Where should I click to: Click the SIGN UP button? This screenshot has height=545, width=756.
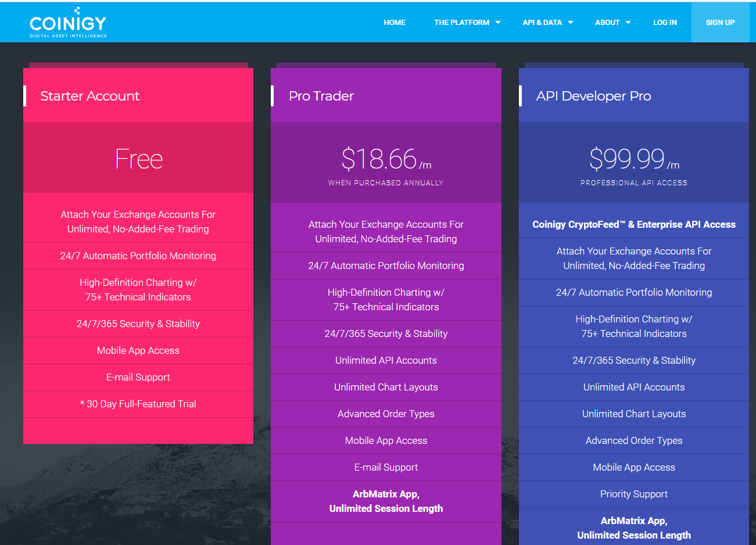pos(720,22)
